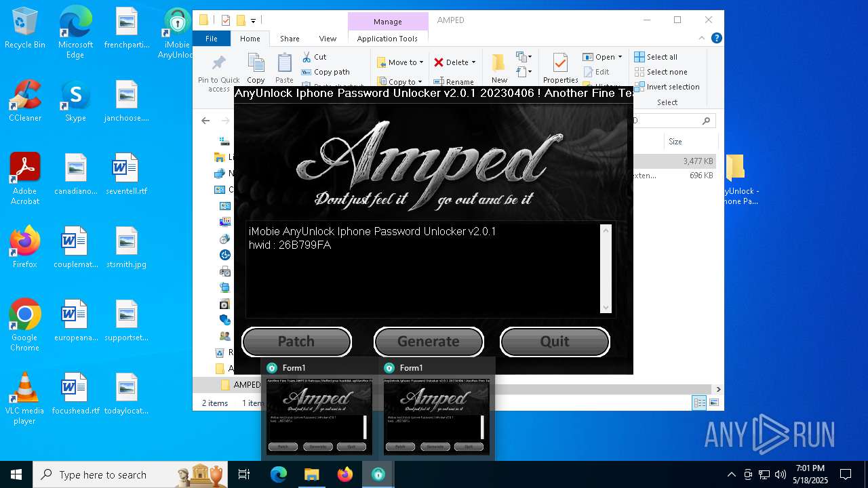Open File Explorer taskbar icon

tap(311, 474)
